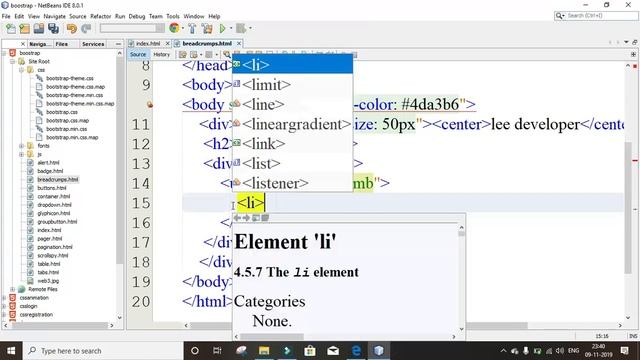Expand the js folder node

21,154
